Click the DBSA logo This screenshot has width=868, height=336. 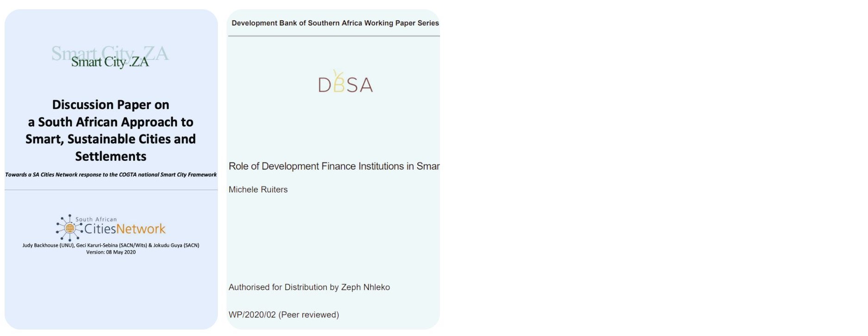click(345, 81)
